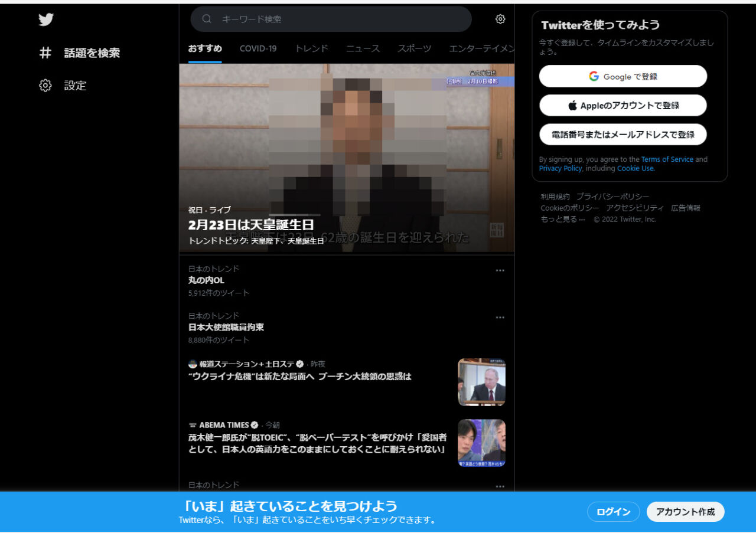Open the ウクライナ危機 article headline
The image size is (756, 533).
coord(299,377)
